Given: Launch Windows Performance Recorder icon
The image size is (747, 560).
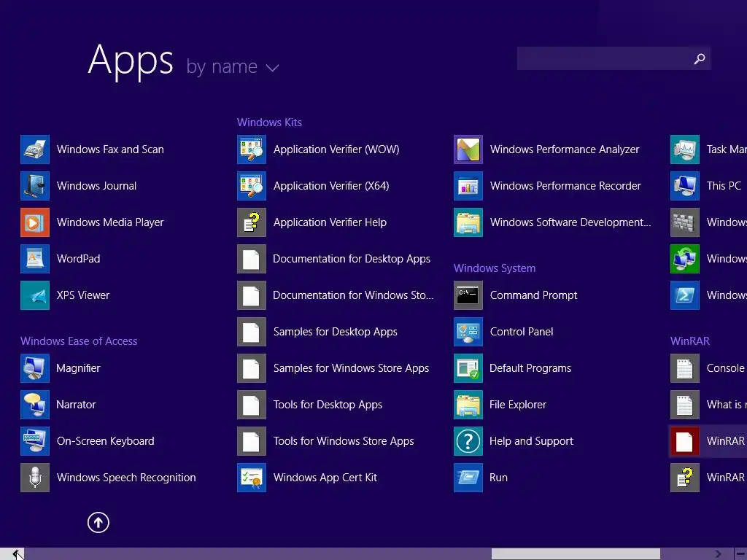Looking at the screenshot, I should [x=468, y=186].
